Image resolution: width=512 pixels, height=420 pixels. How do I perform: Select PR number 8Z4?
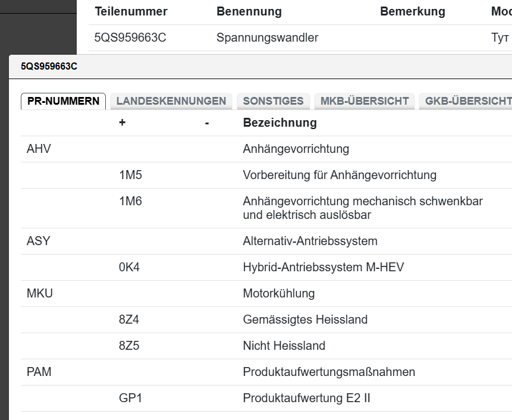129,319
